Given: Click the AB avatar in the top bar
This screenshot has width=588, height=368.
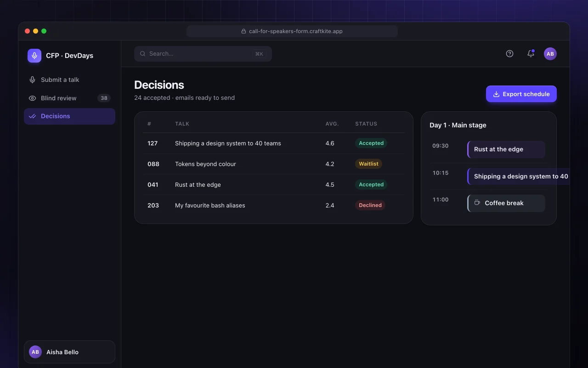Looking at the screenshot, I should (550, 54).
